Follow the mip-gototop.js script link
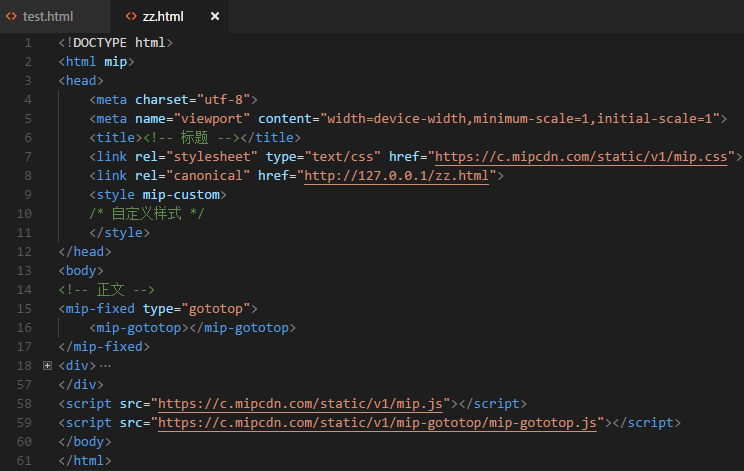The height and width of the screenshot is (471, 744). [x=377, y=423]
